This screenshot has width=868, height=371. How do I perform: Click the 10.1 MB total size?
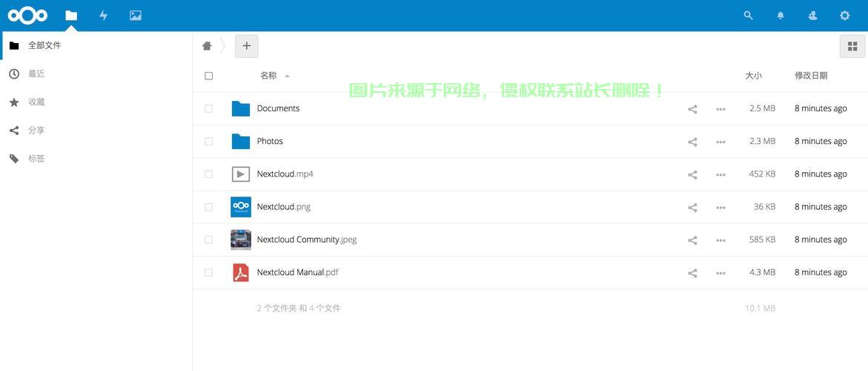(x=760, y=308)
